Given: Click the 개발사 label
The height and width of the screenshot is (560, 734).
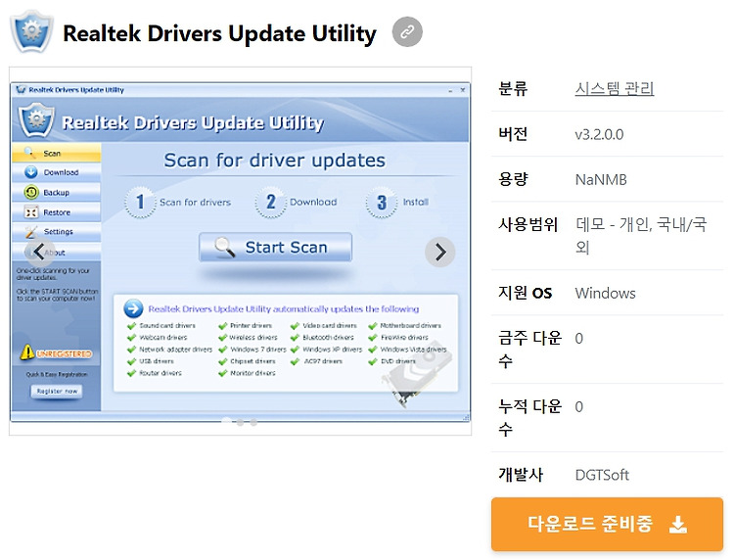Looking at the screenshot, I should coord(521,475).
